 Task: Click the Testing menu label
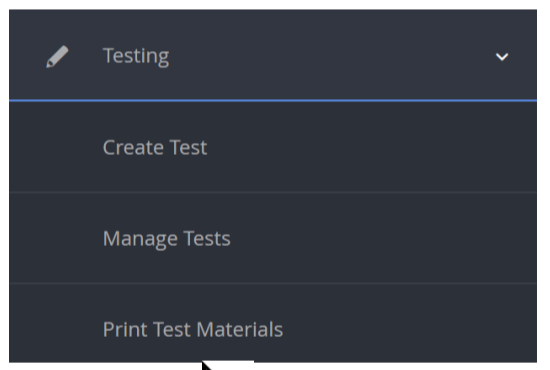[136, 56]
